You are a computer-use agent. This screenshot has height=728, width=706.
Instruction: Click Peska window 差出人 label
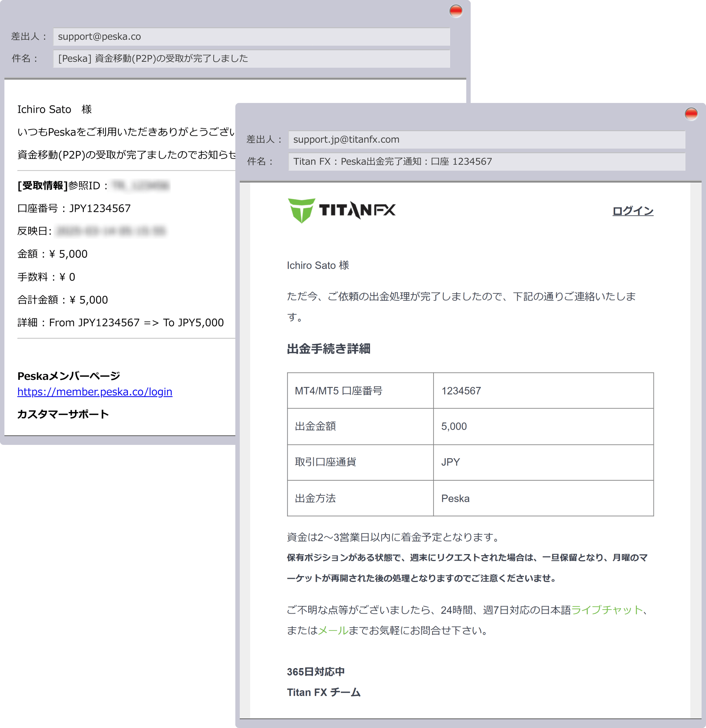pyautogui.click(x=29, y=36)
